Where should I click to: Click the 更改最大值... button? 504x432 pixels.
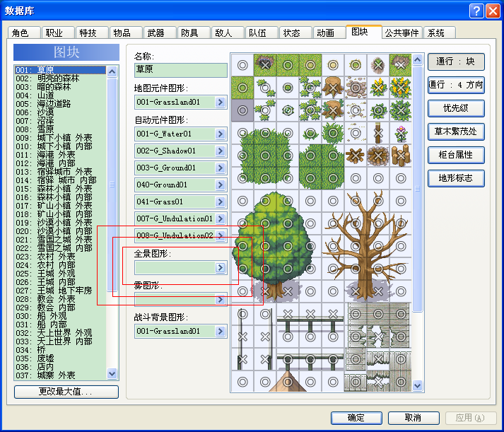[66, 392]
